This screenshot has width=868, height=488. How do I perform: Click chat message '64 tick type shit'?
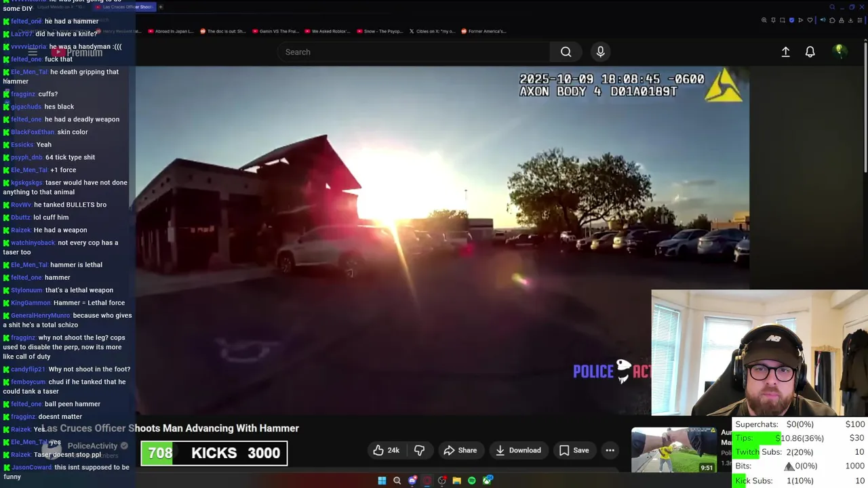[x=70, y=157]
